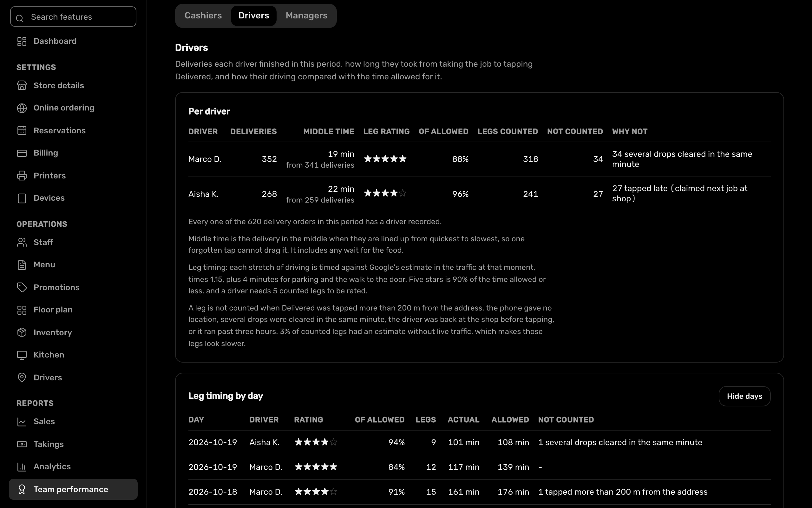Viewport: 812px width, 508px height.
Task: Click the Devices tablet icon
Action: 22,198
